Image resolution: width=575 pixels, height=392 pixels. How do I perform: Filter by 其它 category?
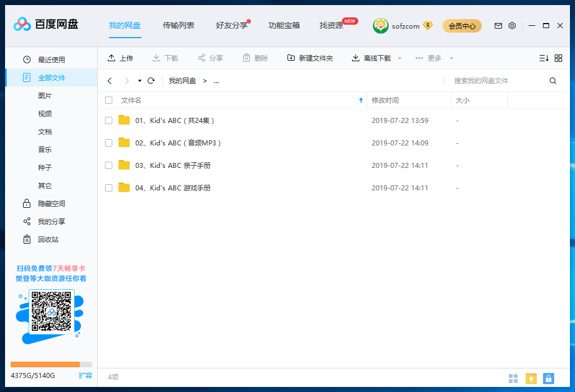pos(45,185)
